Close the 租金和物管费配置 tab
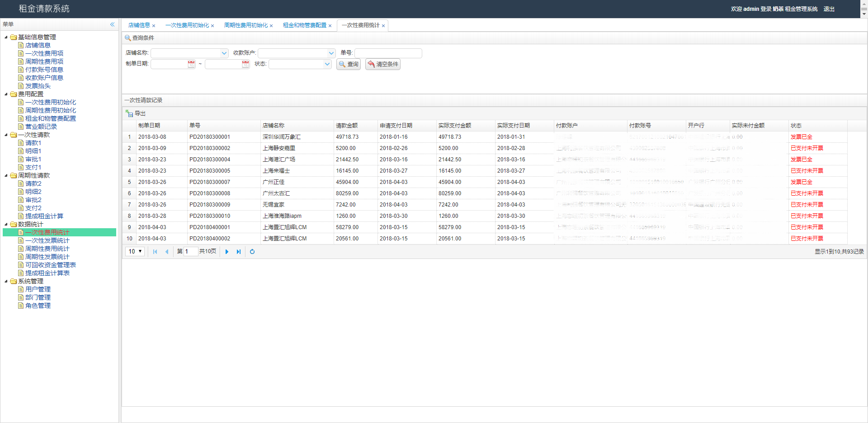Image resolution: width=868 pixels, height=423 pixels. tap(330, 26)
